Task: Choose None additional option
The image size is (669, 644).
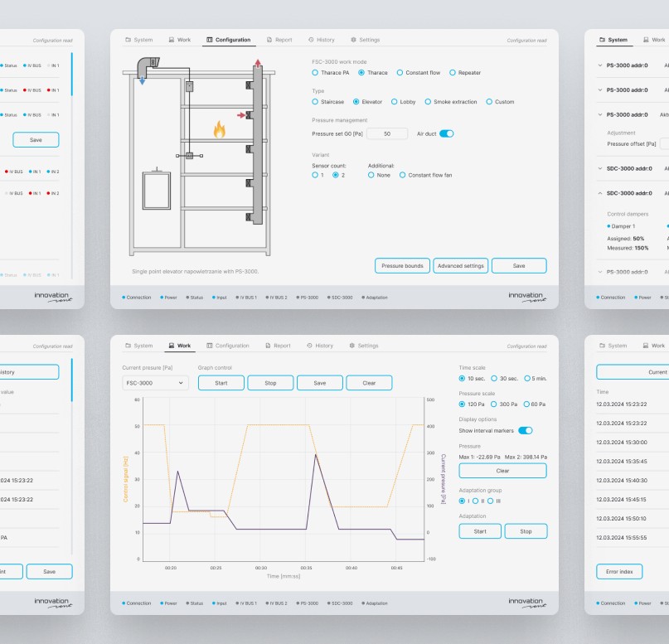Action: [379, 175]
